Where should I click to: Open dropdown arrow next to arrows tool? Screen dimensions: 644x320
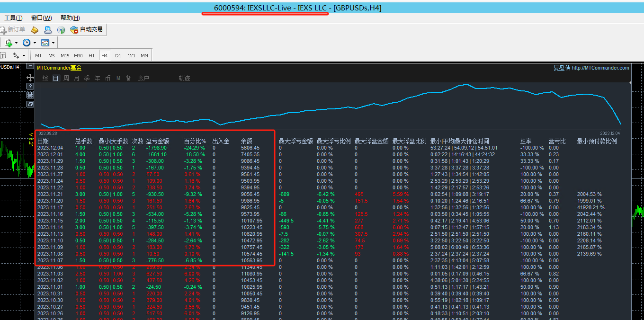pyautogui.click(x=24, y=56)
